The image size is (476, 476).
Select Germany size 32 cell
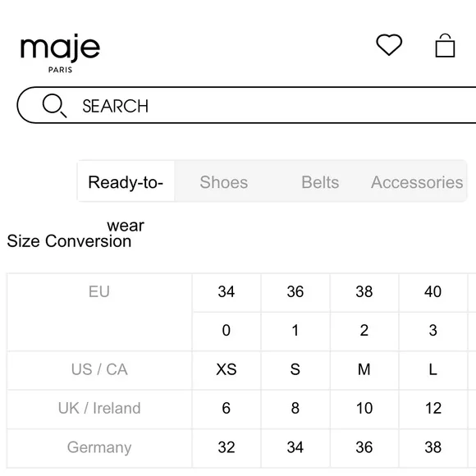(227, 447)
